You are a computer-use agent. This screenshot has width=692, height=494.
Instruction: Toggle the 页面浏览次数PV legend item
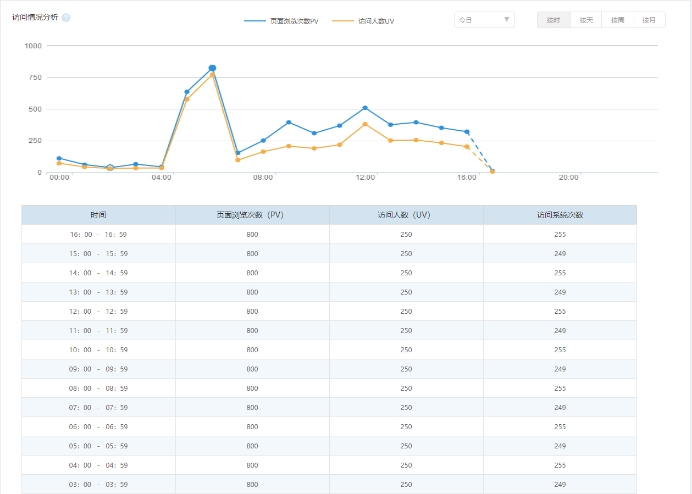281,21
